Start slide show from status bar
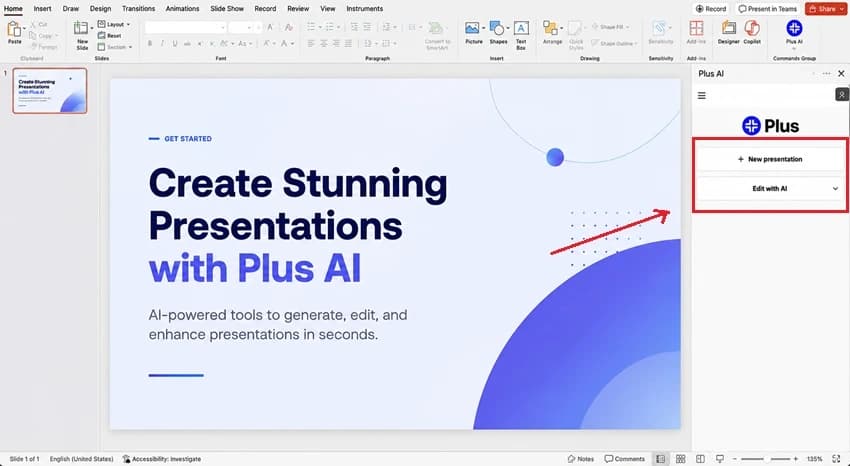The image size is (850, 466). (x=720, y=459)
